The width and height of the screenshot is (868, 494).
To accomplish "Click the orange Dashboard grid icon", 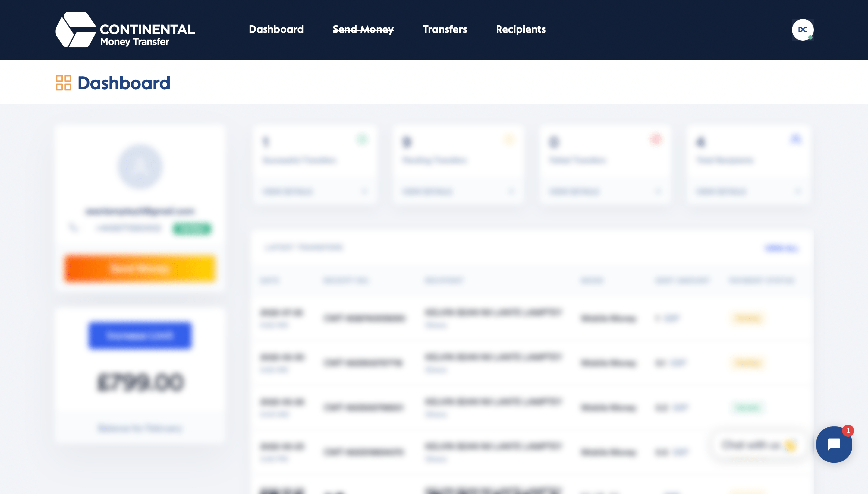I will (x=63, y=83).
